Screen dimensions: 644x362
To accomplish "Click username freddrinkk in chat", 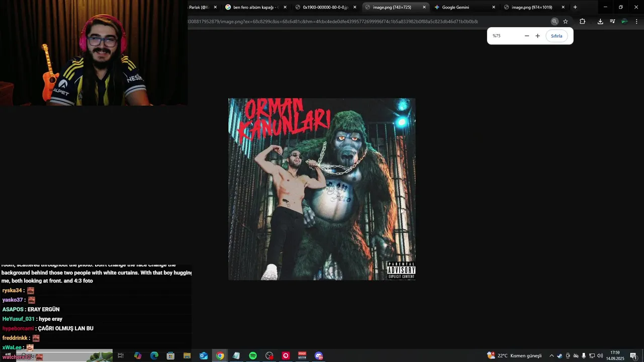I will coord(15,338).
